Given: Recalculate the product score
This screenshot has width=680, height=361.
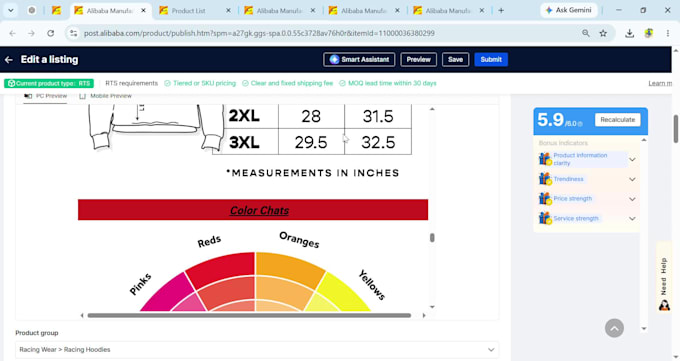Looking at the screenshot, I should [618, 119].
